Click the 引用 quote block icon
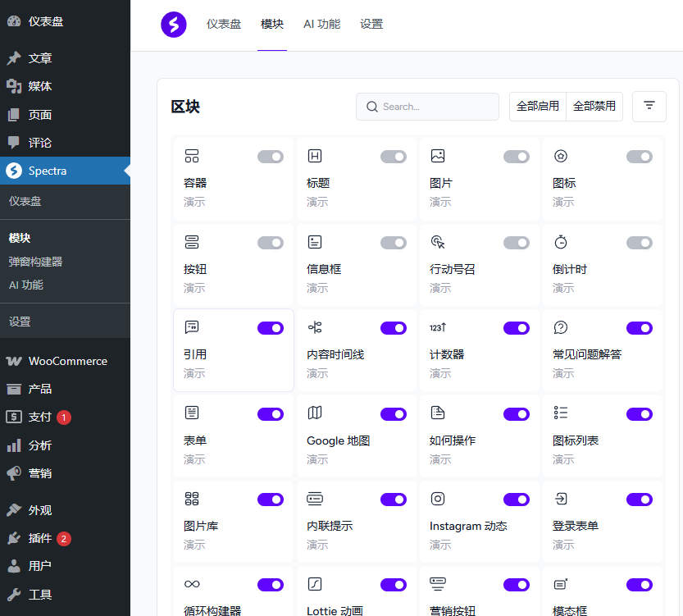The height and width of the screenshot is (616, 683). coord(192,327)
